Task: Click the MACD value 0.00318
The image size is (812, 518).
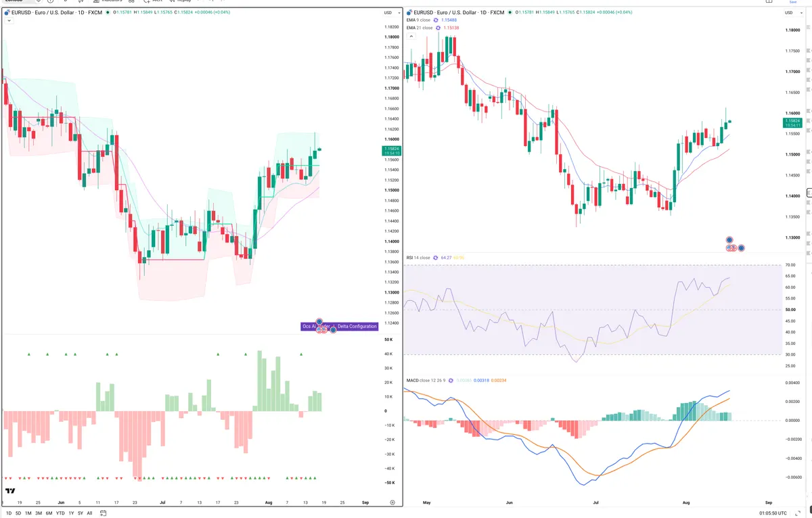Action: (x=481, y=381)
